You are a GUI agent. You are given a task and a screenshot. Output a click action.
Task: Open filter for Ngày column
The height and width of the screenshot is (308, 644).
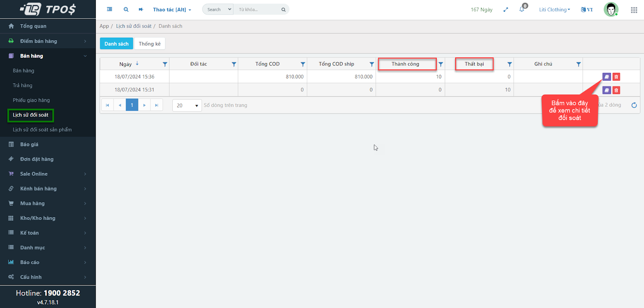point(165,64)
